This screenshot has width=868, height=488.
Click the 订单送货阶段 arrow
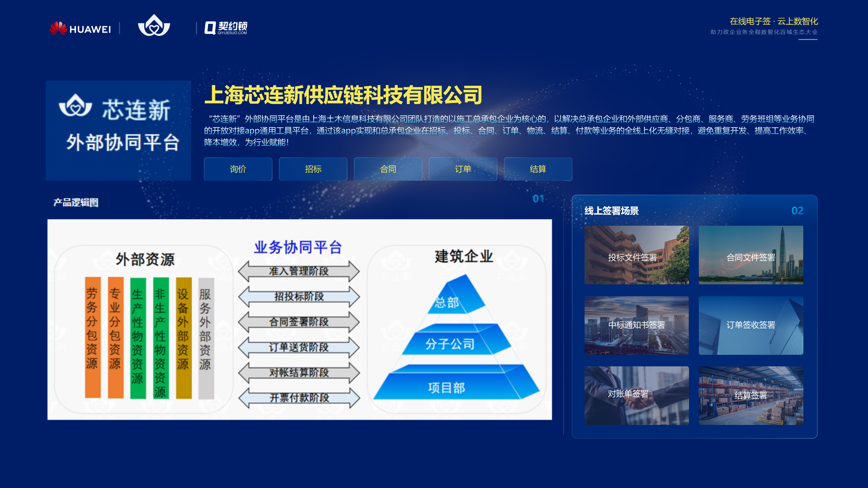tap(299, 347)
